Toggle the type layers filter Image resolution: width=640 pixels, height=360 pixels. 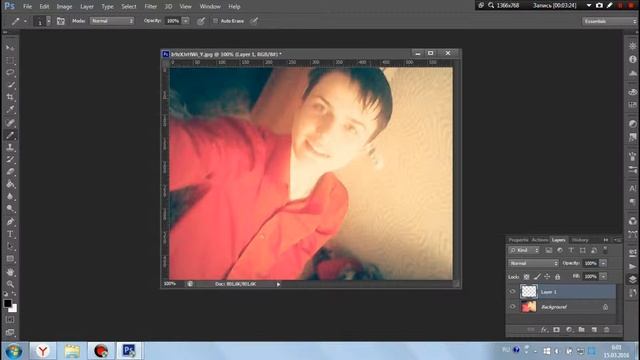coord(571,250)
